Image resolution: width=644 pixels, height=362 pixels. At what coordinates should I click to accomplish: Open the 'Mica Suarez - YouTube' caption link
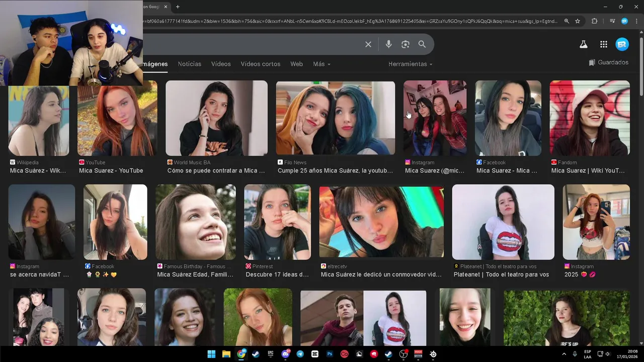coord(111,170)
